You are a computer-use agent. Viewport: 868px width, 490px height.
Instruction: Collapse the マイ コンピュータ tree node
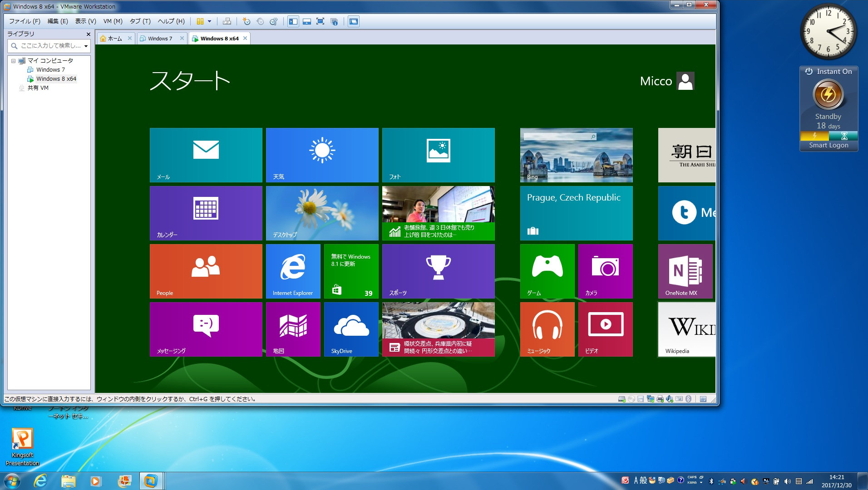(x=14, y=61)
